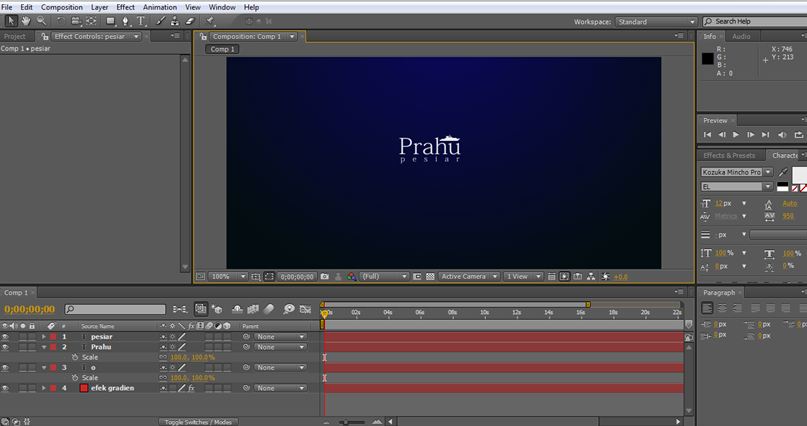
Task: Select the Rectangle shape tool
Action: [111, 21]
